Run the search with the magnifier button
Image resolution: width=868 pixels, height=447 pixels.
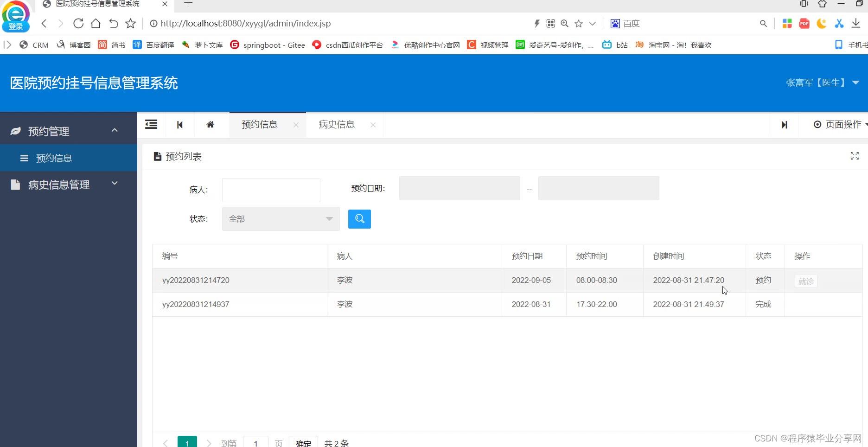(x=359, y=219)
